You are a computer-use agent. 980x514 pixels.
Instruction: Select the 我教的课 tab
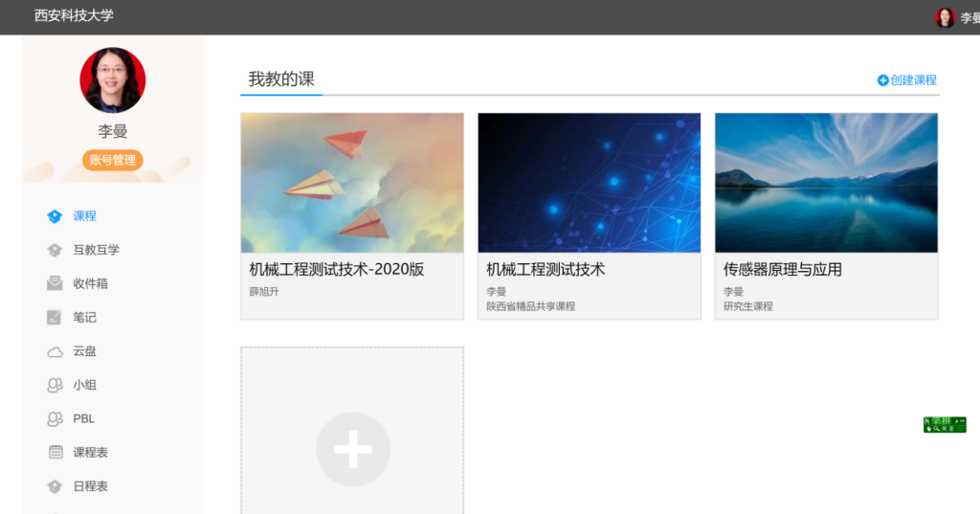281,79
